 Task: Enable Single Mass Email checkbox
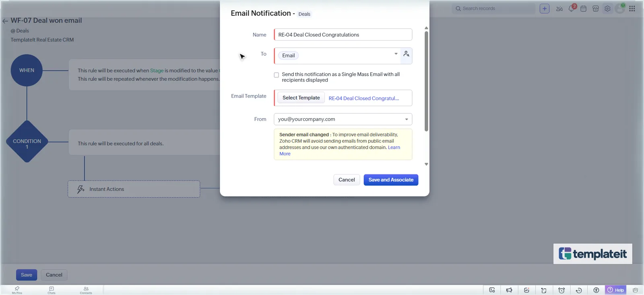point(277,75)
